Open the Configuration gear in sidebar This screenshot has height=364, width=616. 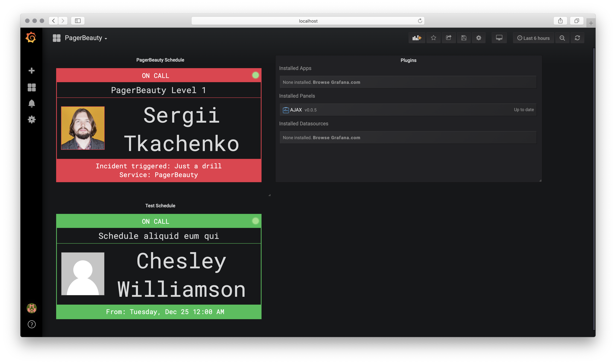(32, 120)
